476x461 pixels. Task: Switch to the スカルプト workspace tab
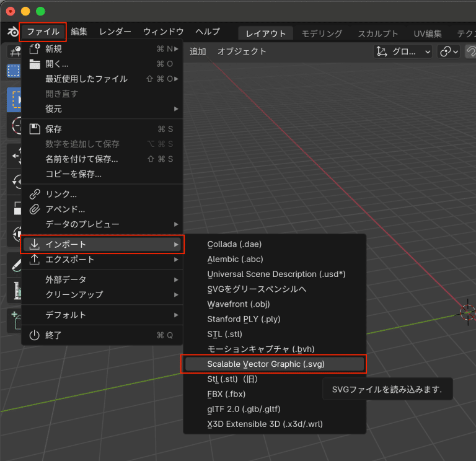click(377, 33)
